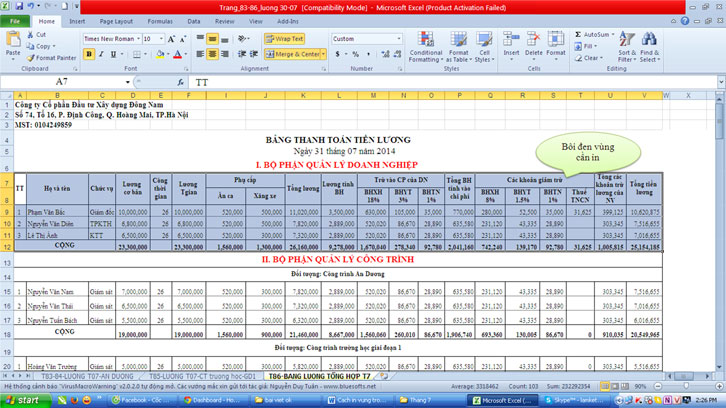Select the Format Painter brush
Image resolution: width=726 pixels, height=408 pixels.
coord(31,58)
